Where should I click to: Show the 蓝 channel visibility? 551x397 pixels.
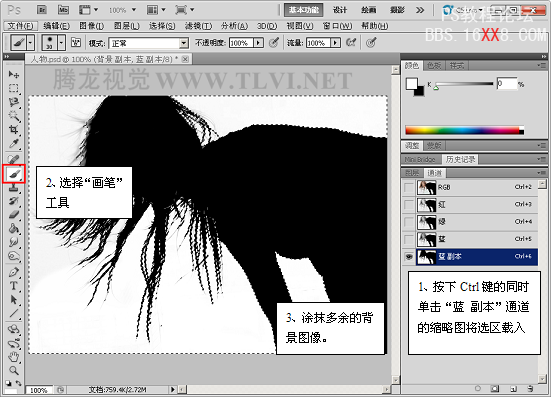click(x=409, y=239)
